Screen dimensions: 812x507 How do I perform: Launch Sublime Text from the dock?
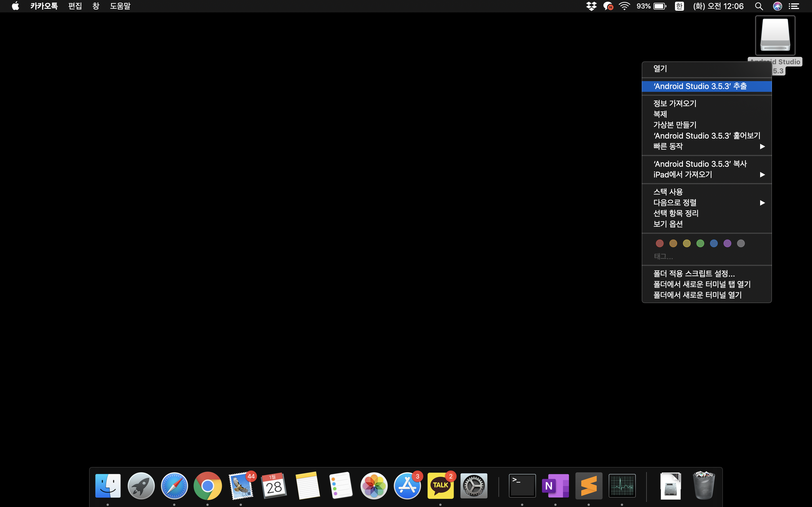point(588,486)
